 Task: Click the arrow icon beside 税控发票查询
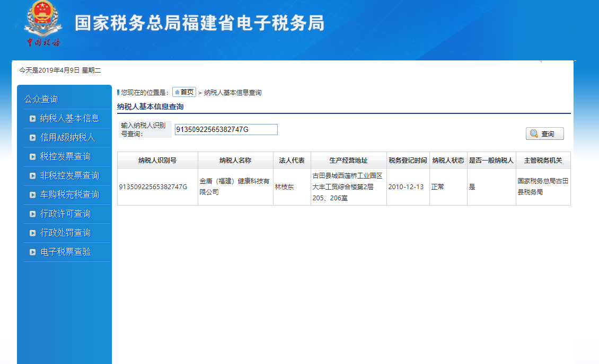33,157
